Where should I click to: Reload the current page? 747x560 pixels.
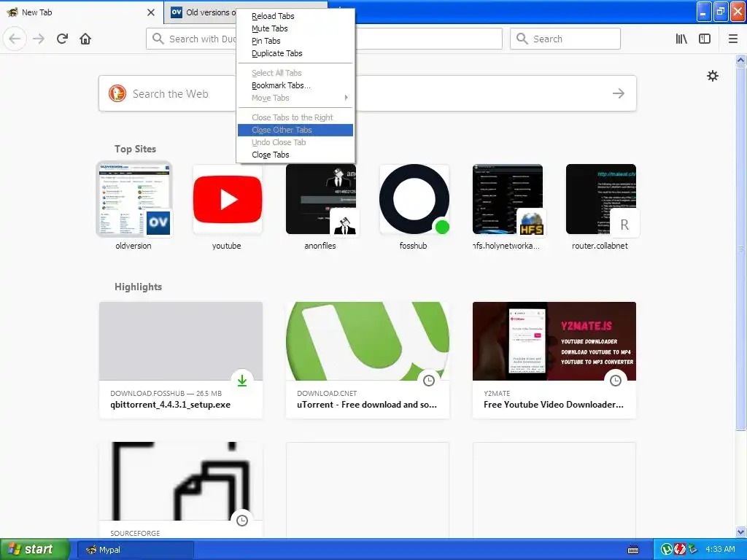62,39
